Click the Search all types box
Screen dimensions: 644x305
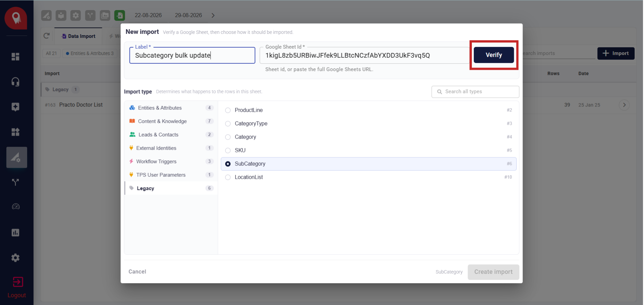475,92
